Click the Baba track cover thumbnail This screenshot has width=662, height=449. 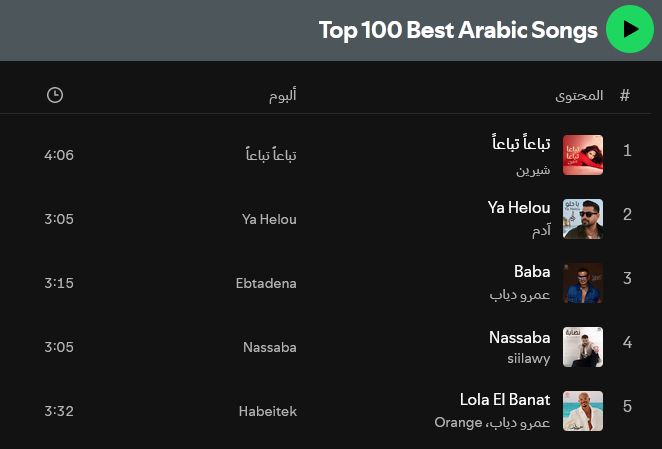pyautogui.click(x=583, y=283)
